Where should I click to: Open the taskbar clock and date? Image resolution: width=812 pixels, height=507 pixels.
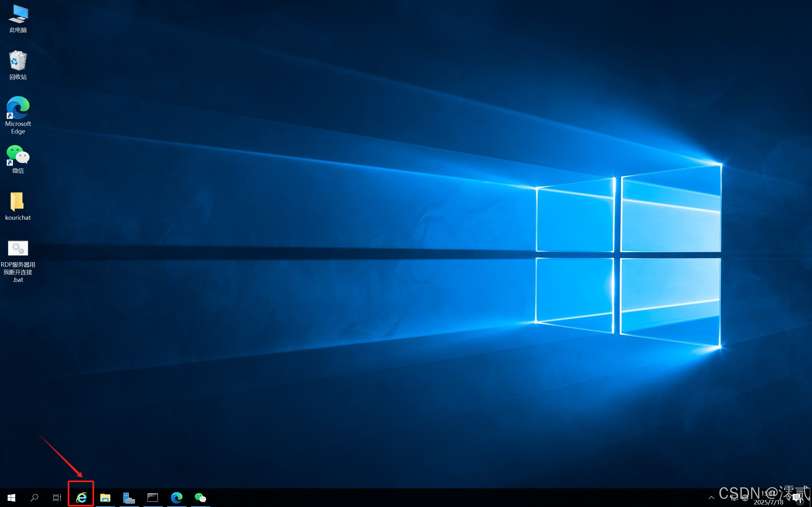[x=769, y=497]
